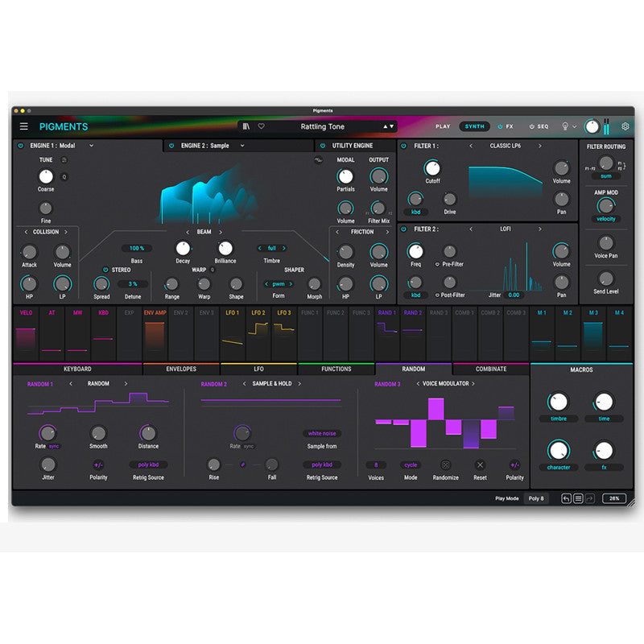Click the master volume knob
Viewport: 644px width, 644px height.
coord(592,126)
